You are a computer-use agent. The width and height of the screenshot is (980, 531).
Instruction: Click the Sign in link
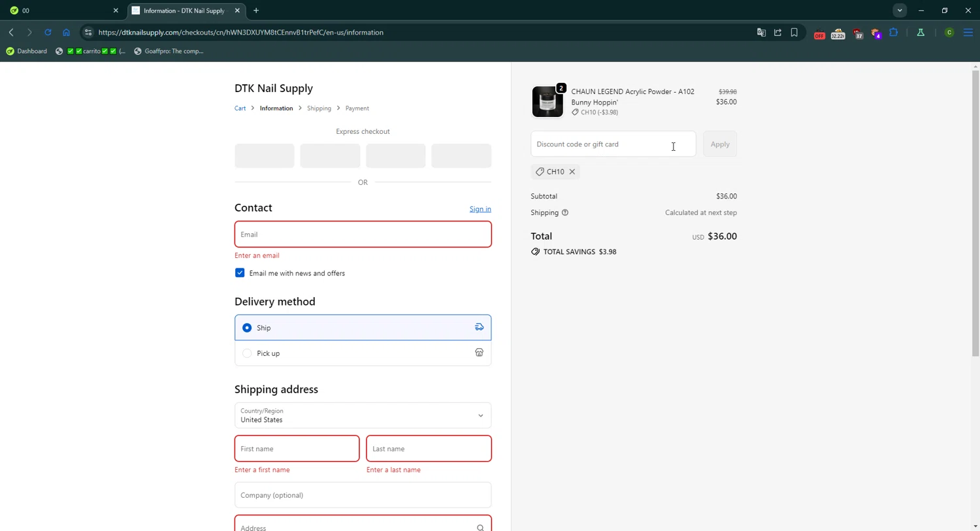point(480,209)
